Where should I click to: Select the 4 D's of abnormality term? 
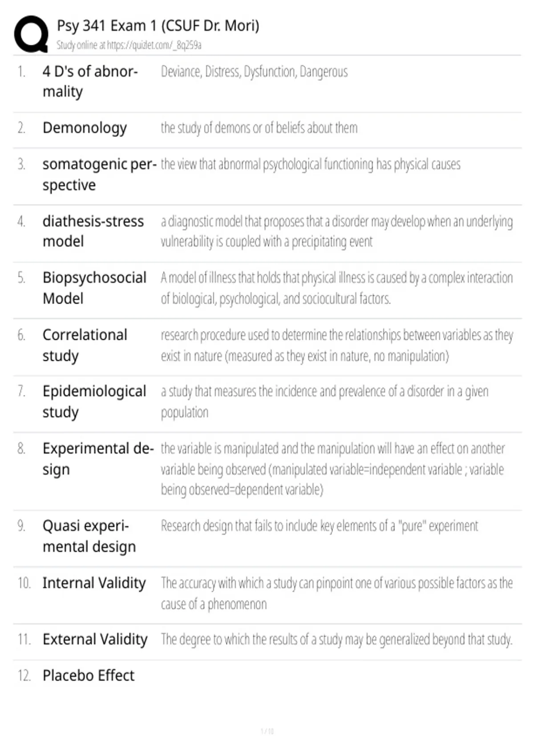[90, 81]
